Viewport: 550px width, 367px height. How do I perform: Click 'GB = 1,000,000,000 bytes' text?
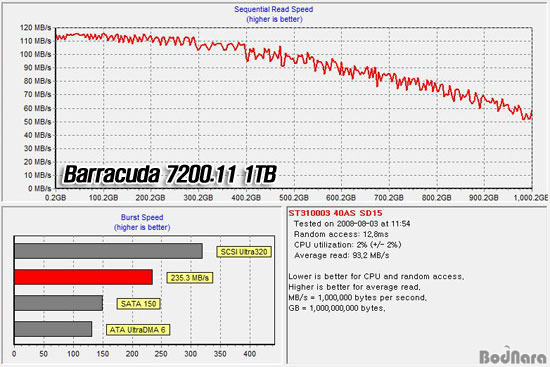[337, 308]
